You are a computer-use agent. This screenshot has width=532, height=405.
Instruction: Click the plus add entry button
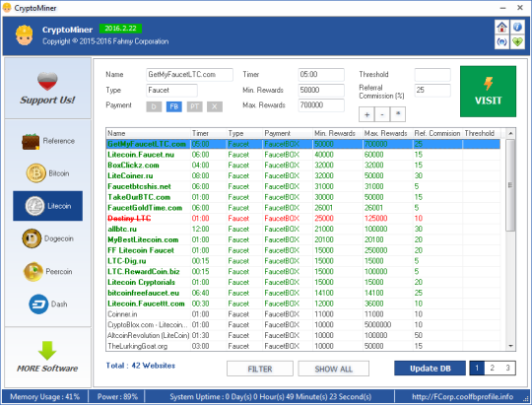pos(366,114)
